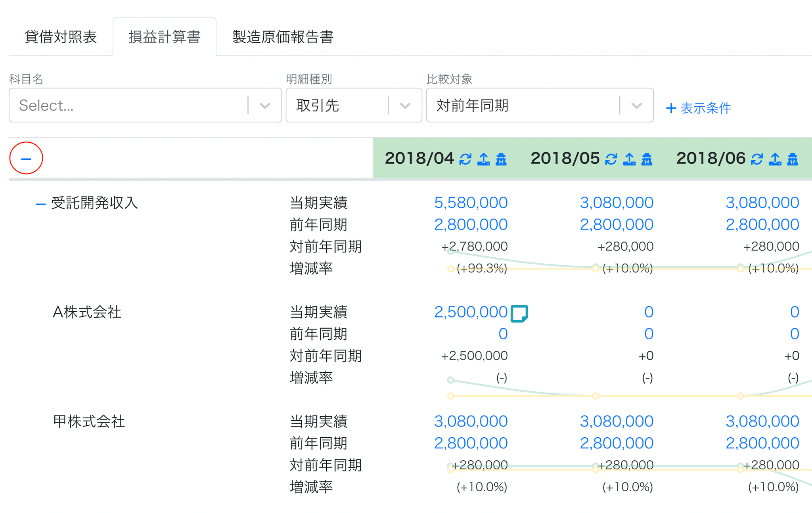
Task: Refresh the 2018/06 column data
Action: tap(757, 159)
